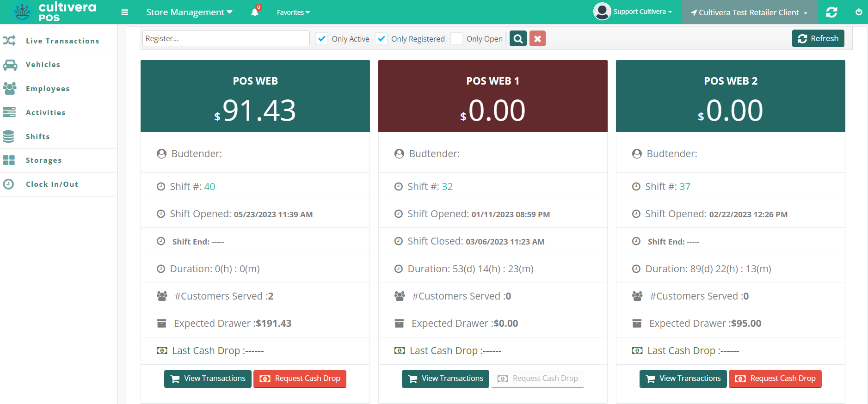This screenshot has width=868, height=404.
Task: Click the POS WEB shift number clock icon
Action: [x=161, y=187]
